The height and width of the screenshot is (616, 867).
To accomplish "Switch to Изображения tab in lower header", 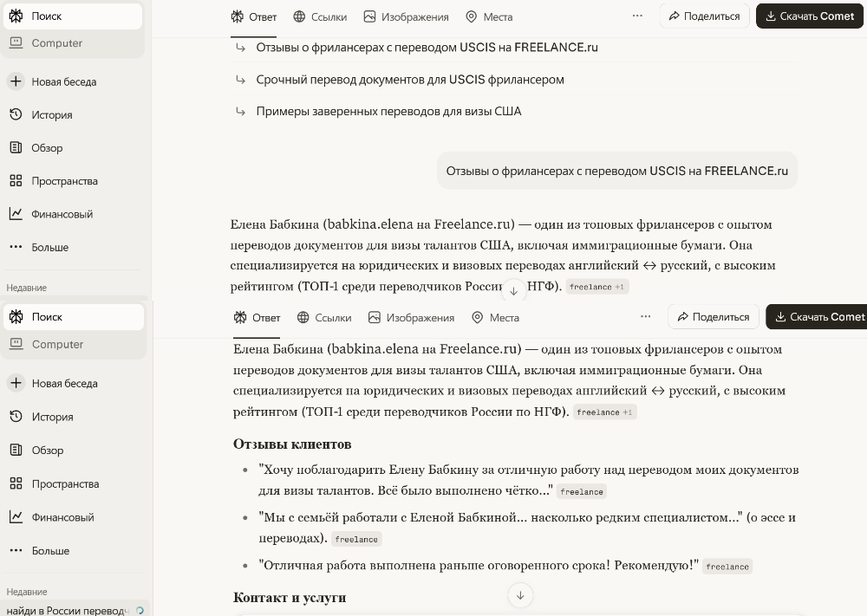I will tap(411, 317).
